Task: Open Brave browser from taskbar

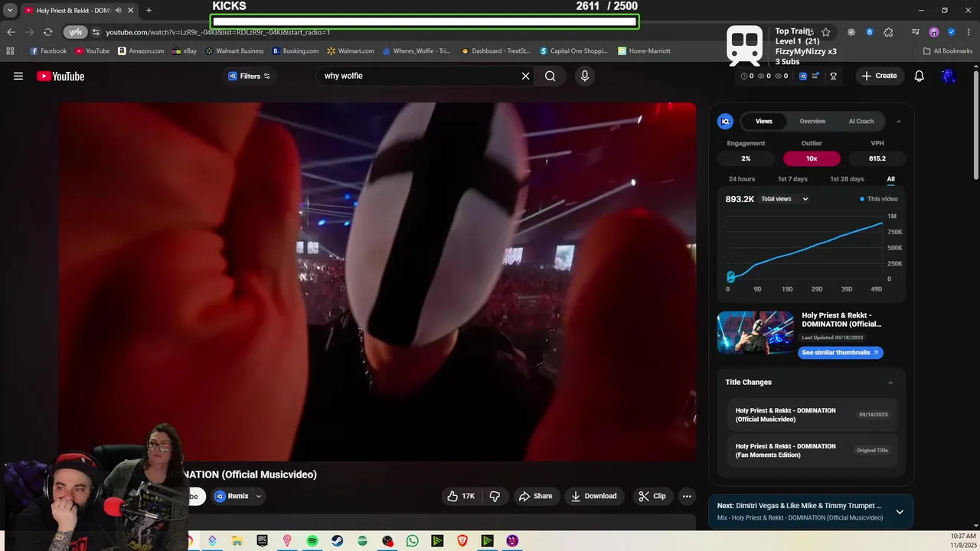Action: pyautogui.click(x=462, y=541)
